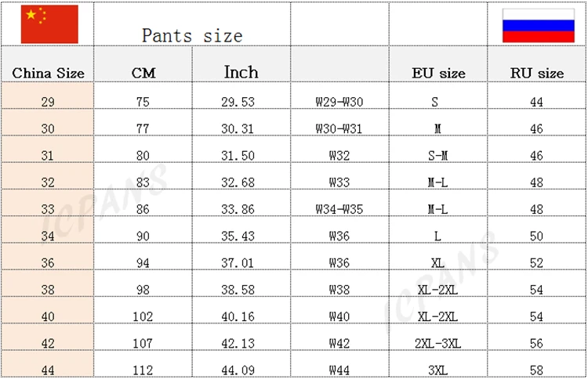
Task: Click the EU size column header
Action: pyautogui.click(x=438, y=74)
